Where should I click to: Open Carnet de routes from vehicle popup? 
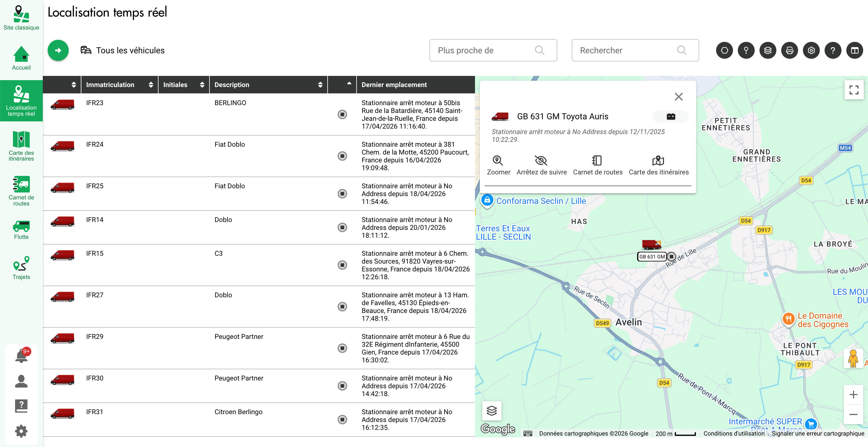(597, 164)
